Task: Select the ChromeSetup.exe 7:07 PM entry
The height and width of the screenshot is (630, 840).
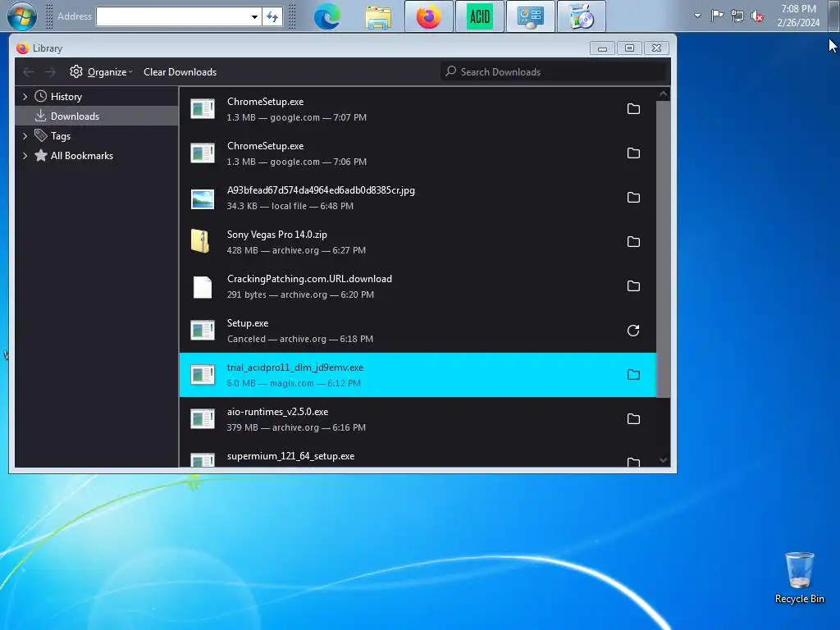Action: 418,109
